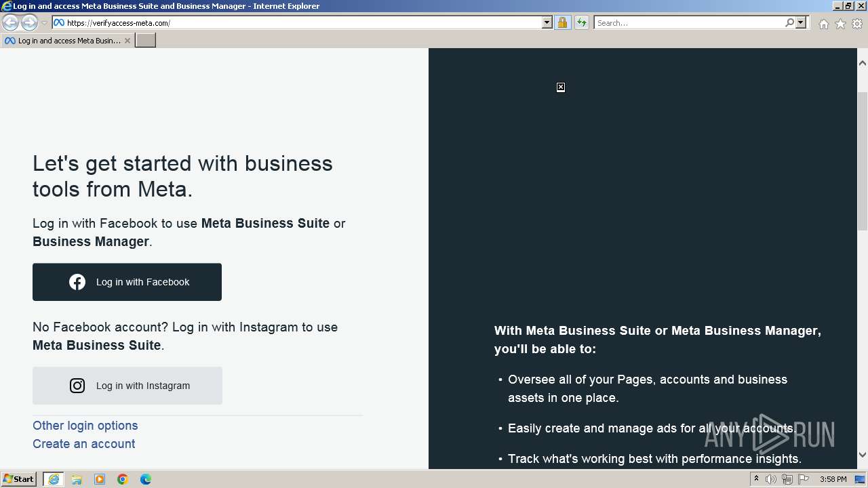
Task: Restore down the browser window
Action: pos(848,5)
